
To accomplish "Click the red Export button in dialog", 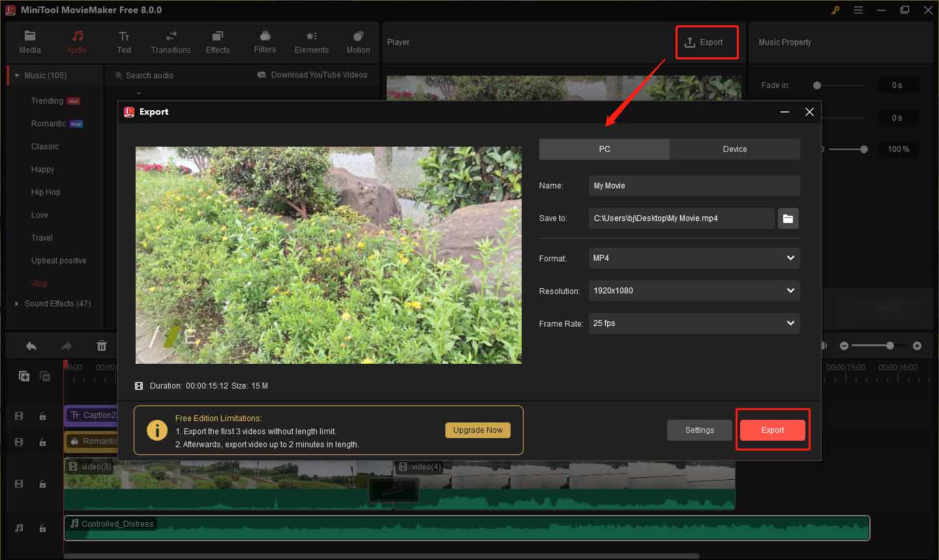I will (x=773, y=430).
